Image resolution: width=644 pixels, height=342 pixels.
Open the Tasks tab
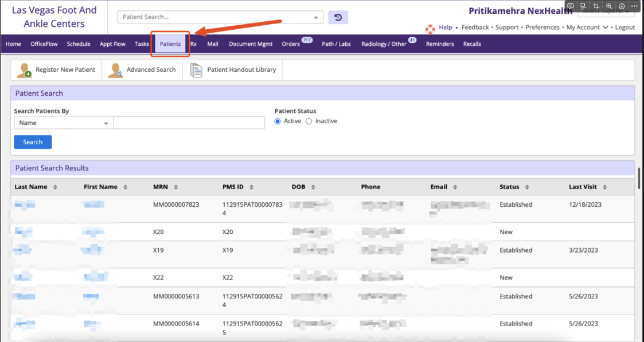point(142,44)
